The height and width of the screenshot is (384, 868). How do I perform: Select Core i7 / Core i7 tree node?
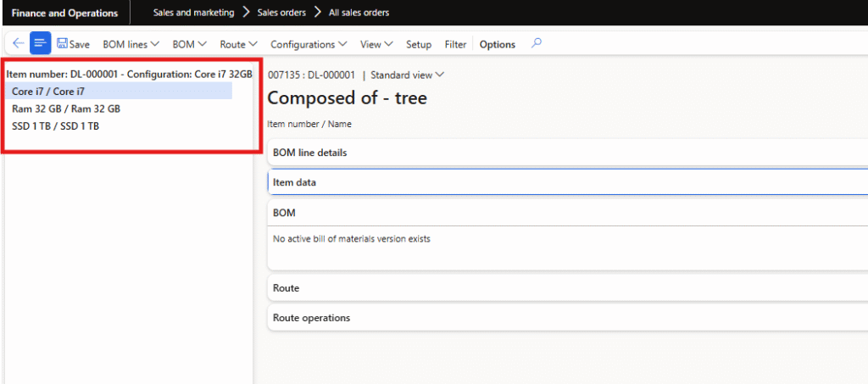click(48, 92)
